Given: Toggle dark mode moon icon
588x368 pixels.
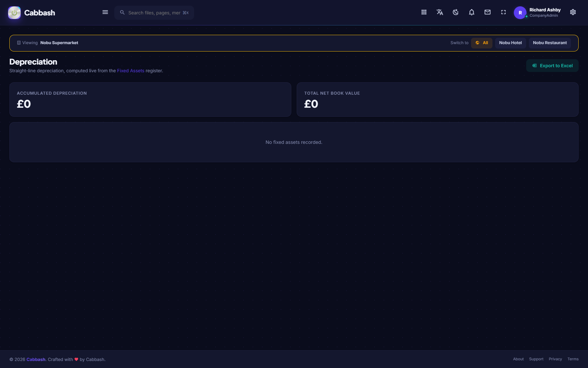Looking at the screenshot, I should pyautogui.click(x=456, y=12).
